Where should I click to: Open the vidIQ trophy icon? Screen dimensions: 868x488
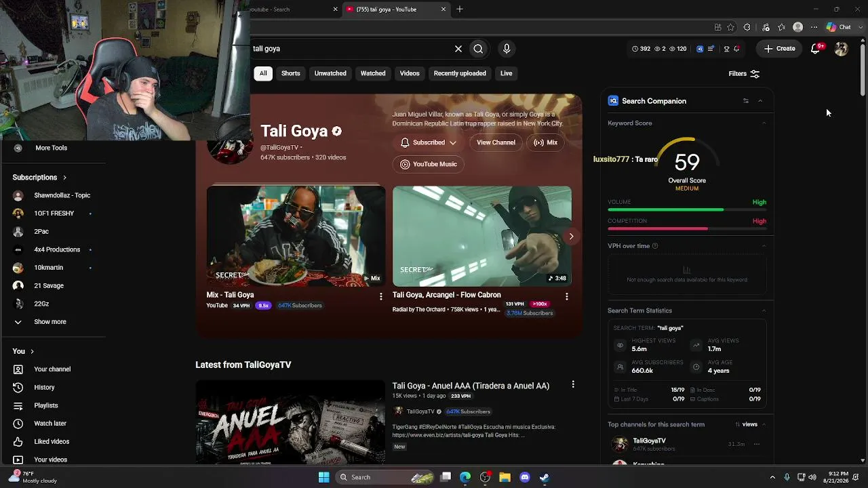click(x=726, y=49)
